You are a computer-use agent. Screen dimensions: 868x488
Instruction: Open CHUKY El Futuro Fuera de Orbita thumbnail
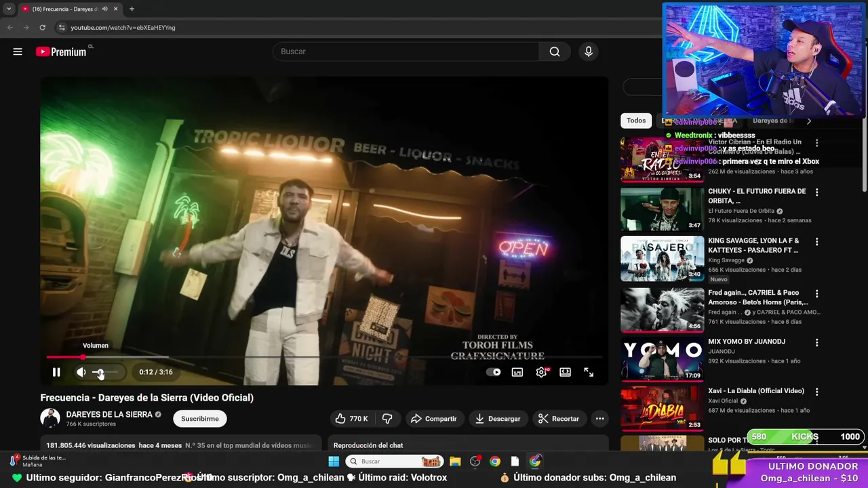coord(663,209)
